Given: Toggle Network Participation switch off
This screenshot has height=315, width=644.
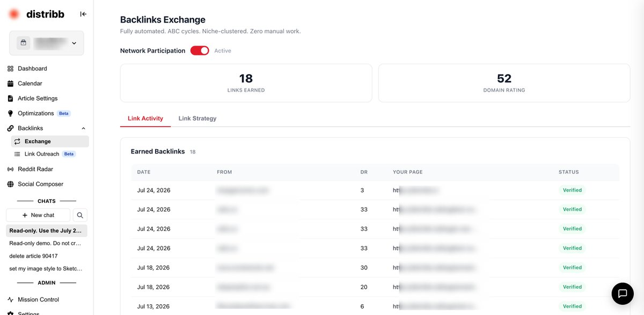Looking at the screenshot, I should 200,50.
